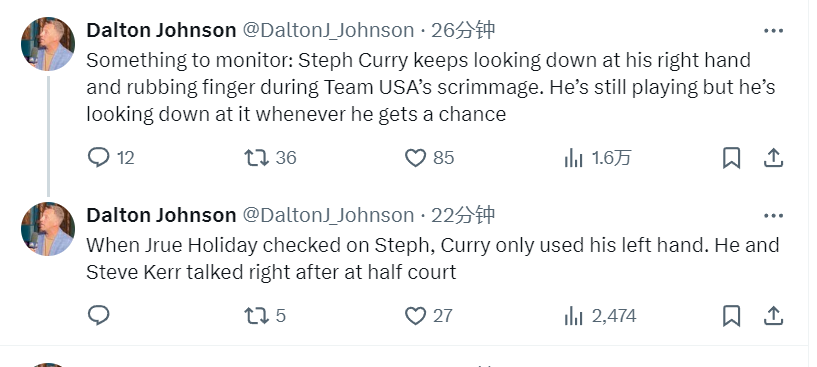Viewport: 817px width, 367px height.
Task: Share the first tweet via share icon
Action: (x=774, y=157)
